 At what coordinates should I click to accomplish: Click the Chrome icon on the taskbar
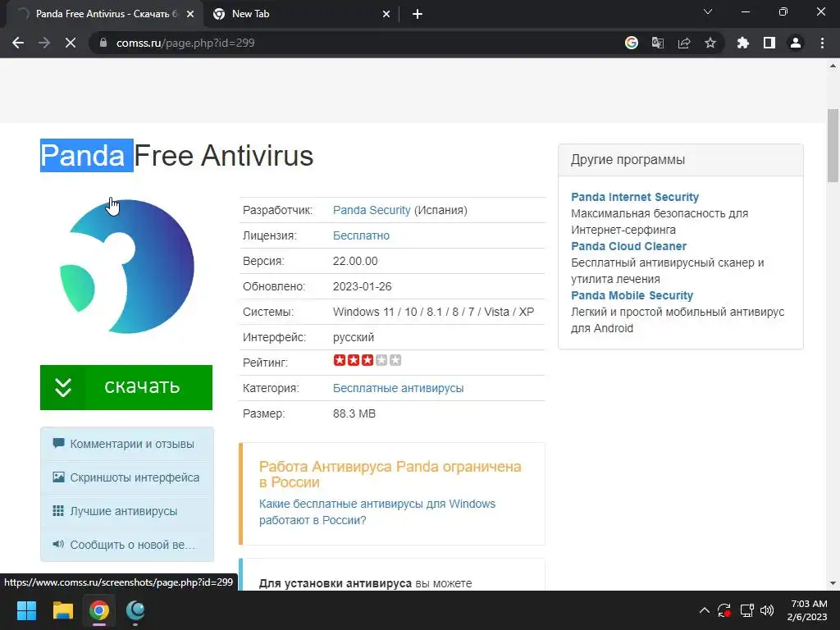coord(99,610)
